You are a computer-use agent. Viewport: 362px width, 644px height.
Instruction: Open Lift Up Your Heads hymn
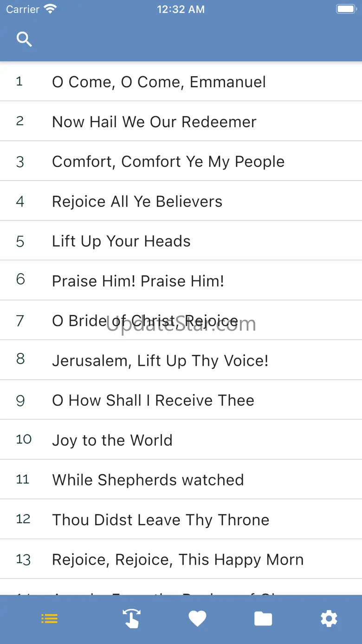[121, 241]
